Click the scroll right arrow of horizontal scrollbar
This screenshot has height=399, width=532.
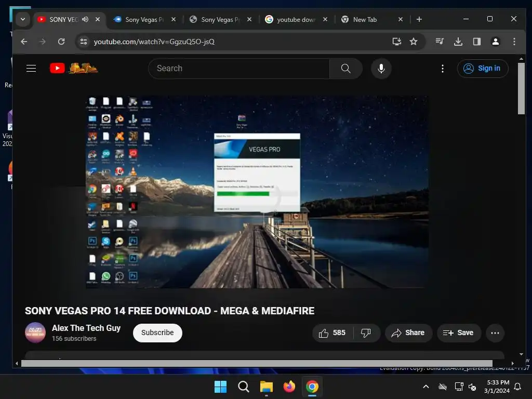[512, 363]
